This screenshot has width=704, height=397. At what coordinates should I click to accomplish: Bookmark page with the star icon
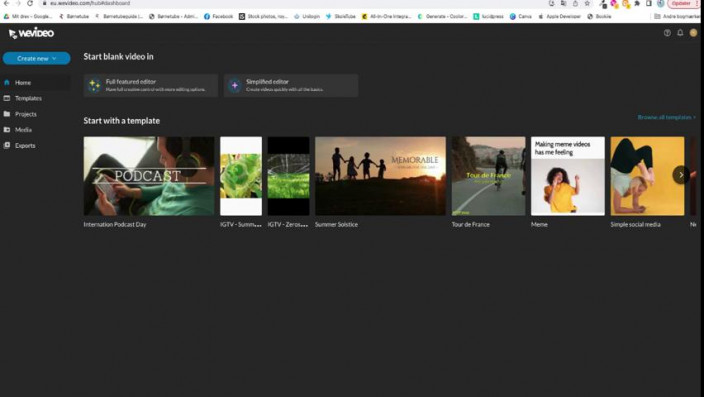click(x=587, y=3)
